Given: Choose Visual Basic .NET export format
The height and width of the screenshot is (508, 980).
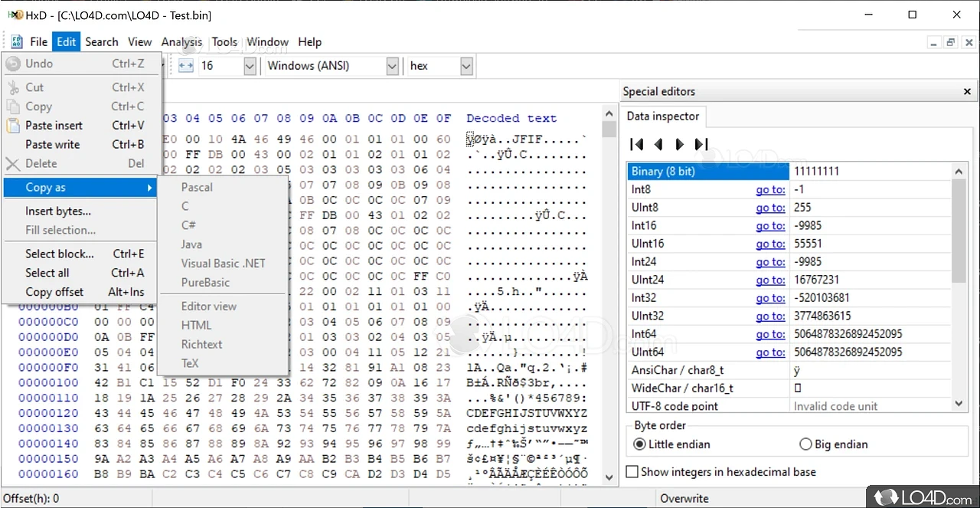Looking at the screenshot, I should [223, 264].
